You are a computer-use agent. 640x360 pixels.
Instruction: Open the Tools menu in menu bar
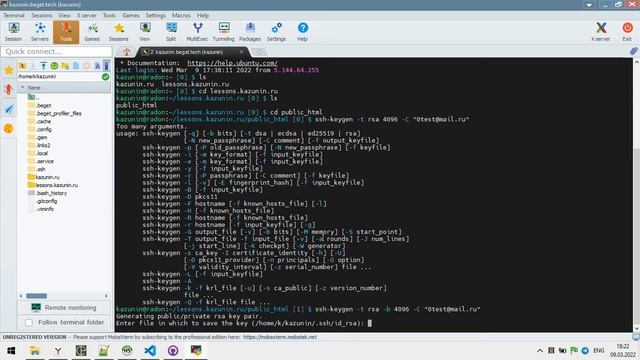(x=109, y=15)
